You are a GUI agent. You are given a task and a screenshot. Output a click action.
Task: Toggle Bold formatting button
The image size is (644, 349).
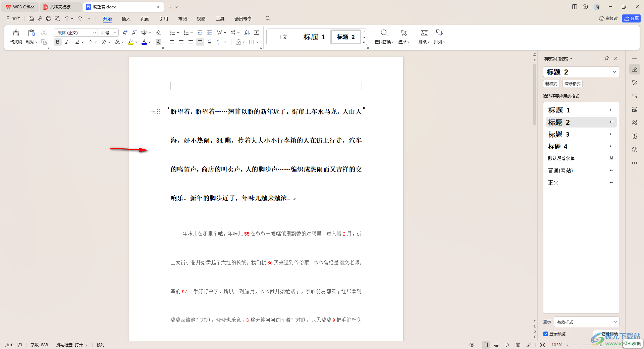point(58,42)
